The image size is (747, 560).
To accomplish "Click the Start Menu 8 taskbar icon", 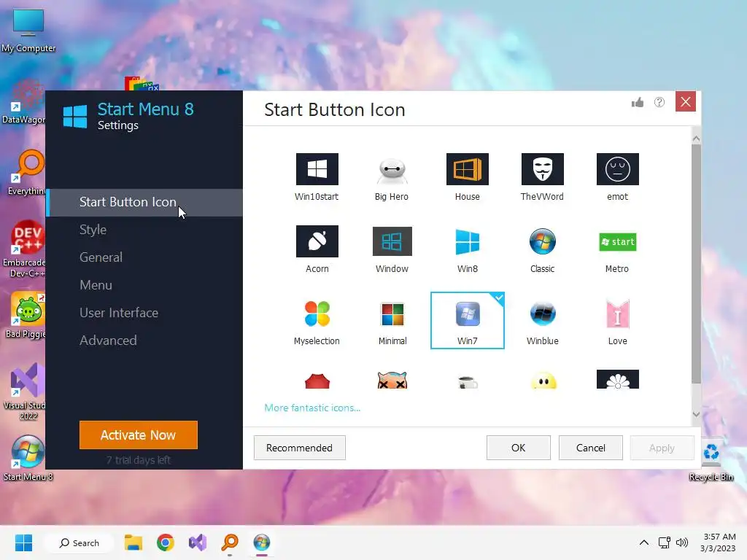I will 262,542.
